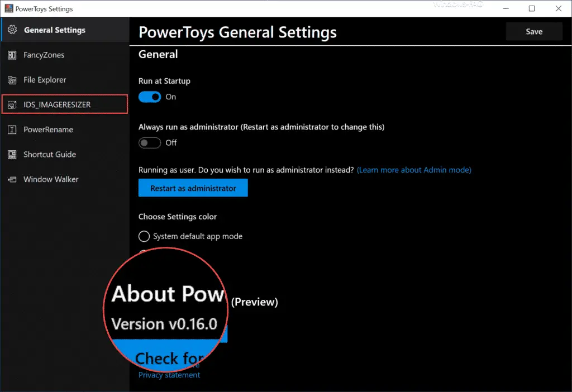This screenshot has height=392, width=572.
Task: Open Learn more about Admin mode link
Action: tap(414, 170)
